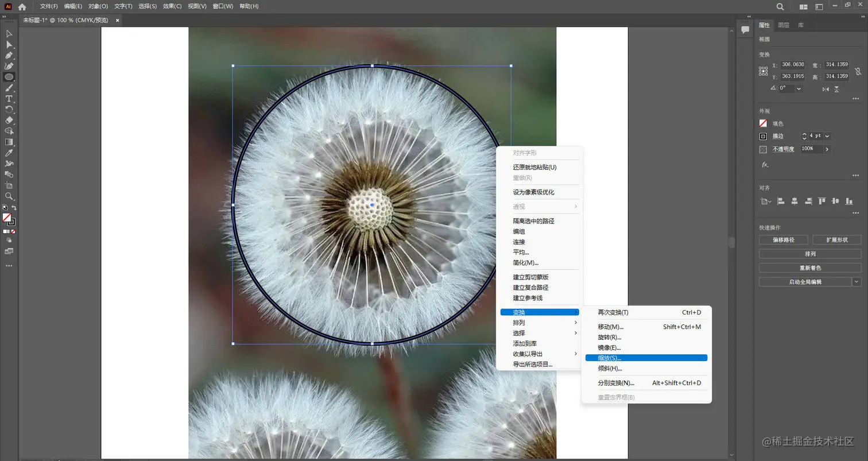The height and width of the screenshot is (461, 868).
Task: Select the Pen tool
Action: [x=9, y=56]
